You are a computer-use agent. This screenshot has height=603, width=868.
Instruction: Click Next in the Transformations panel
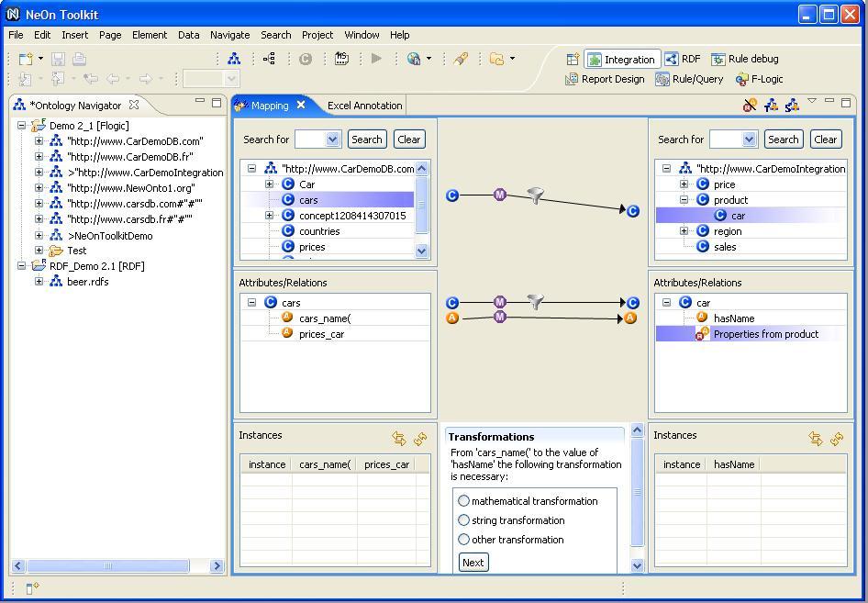pos(473,563)
